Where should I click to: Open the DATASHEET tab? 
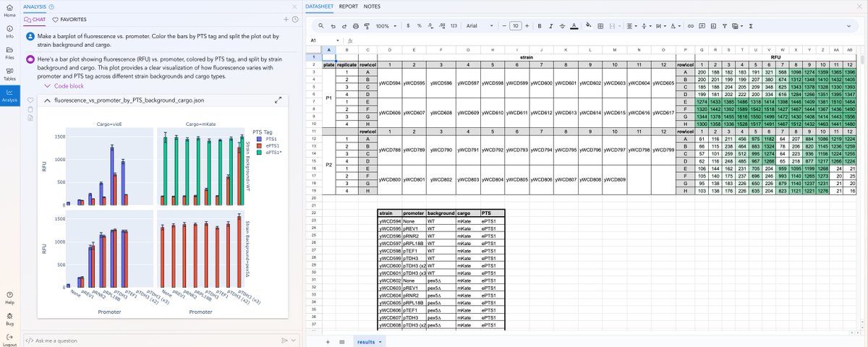coord(320,6)
